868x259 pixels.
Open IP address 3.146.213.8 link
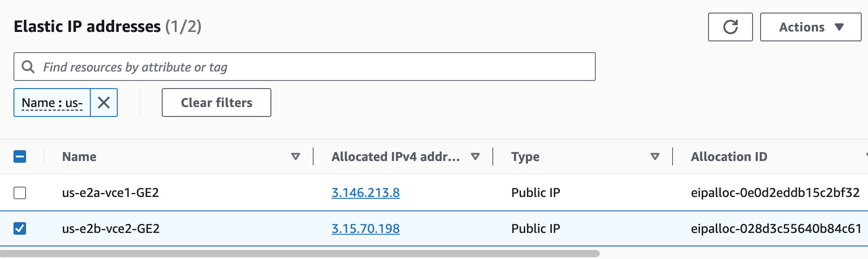click(x=366, y=192)
